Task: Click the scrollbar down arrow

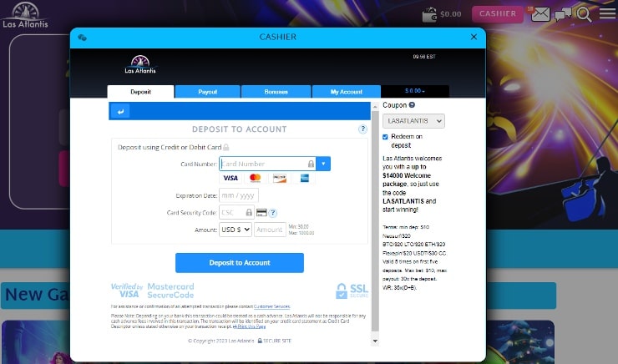Action: [x=375, y=341]
